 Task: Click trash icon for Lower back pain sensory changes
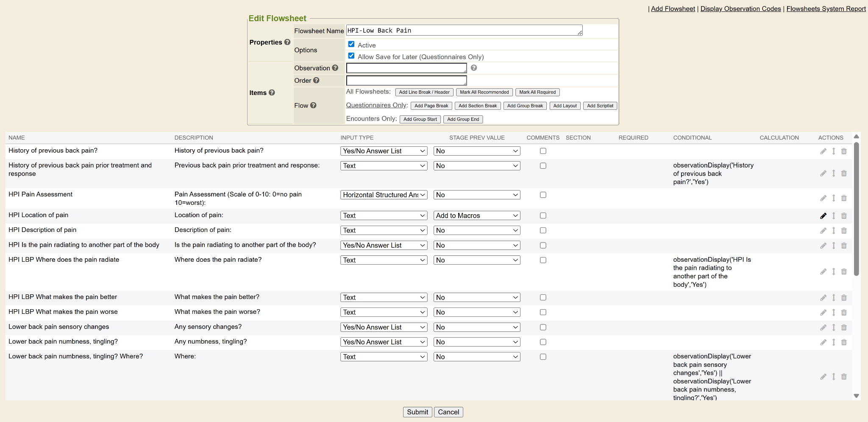[844, 327]
